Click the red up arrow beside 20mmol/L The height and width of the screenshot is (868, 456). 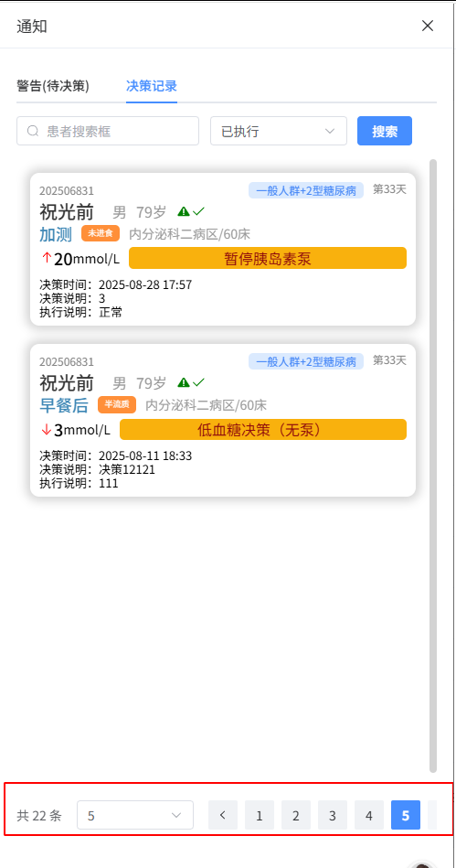pyautogui.click(x=46, y=258)
